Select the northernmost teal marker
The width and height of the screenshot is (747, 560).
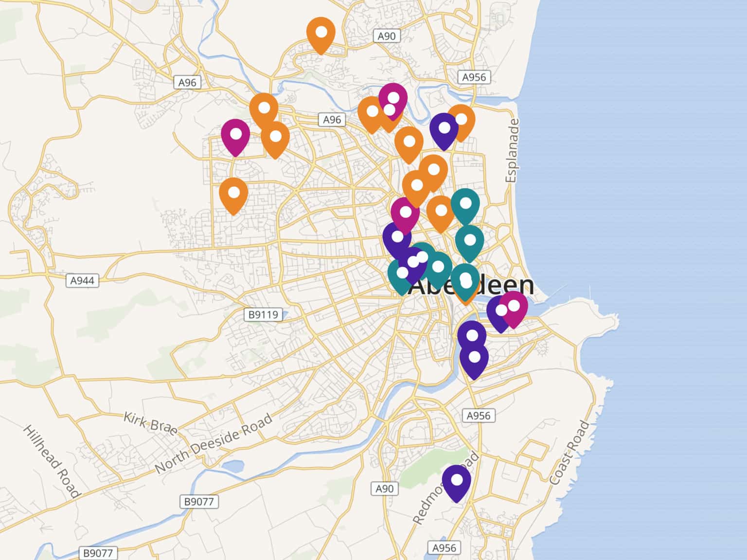click(x=465, y=205)
